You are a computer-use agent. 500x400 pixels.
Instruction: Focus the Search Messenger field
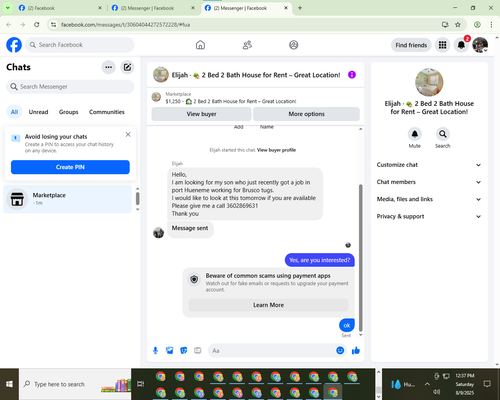tap(70, 87)
